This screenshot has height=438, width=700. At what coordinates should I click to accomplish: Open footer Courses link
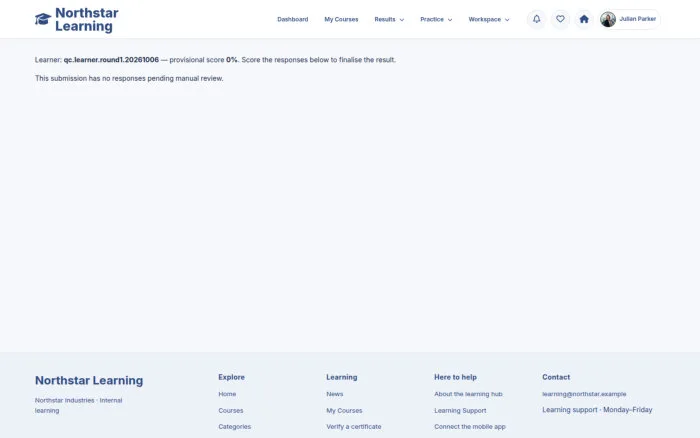(231, 410)
